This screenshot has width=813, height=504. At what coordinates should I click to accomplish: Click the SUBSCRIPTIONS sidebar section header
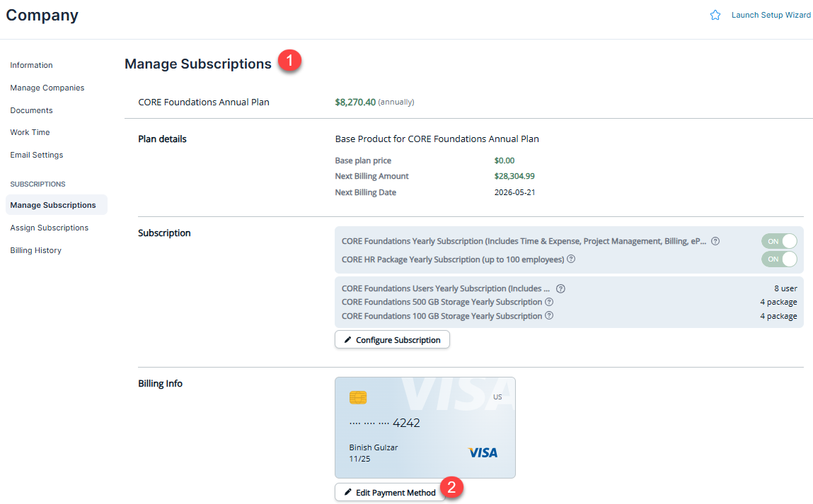(38, 184)
